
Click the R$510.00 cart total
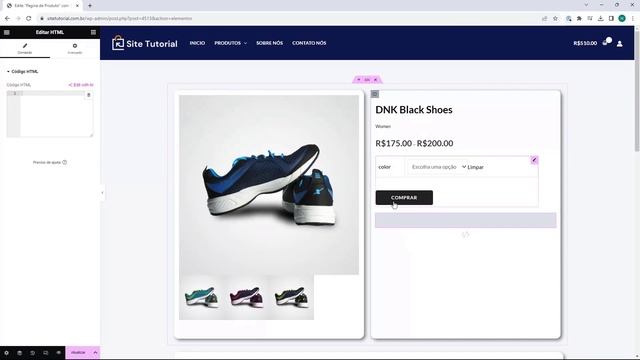point(585,43)
